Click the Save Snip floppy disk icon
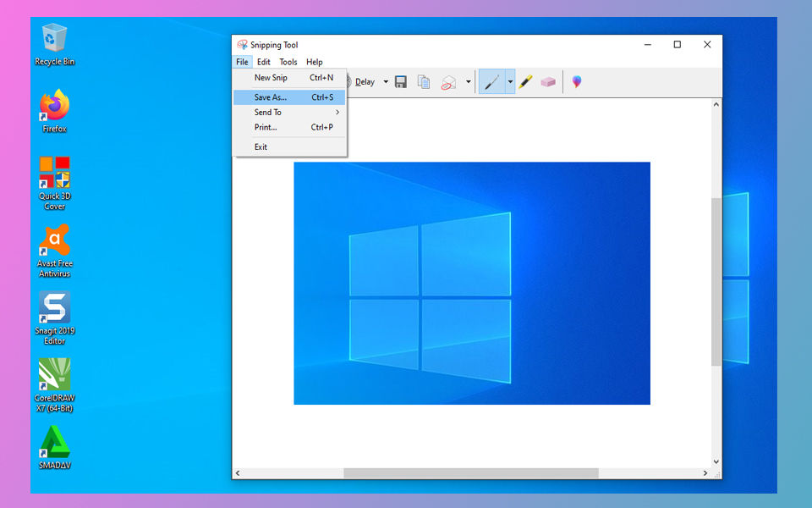Screen dimensions: 812x508 400,81
